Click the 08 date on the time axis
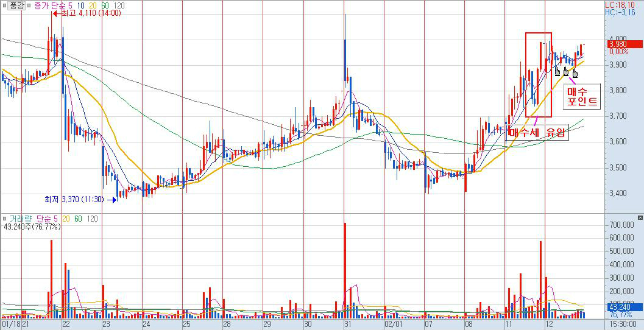Image resolution: width=644 pixels, height=330 pixels. (469, 325)
